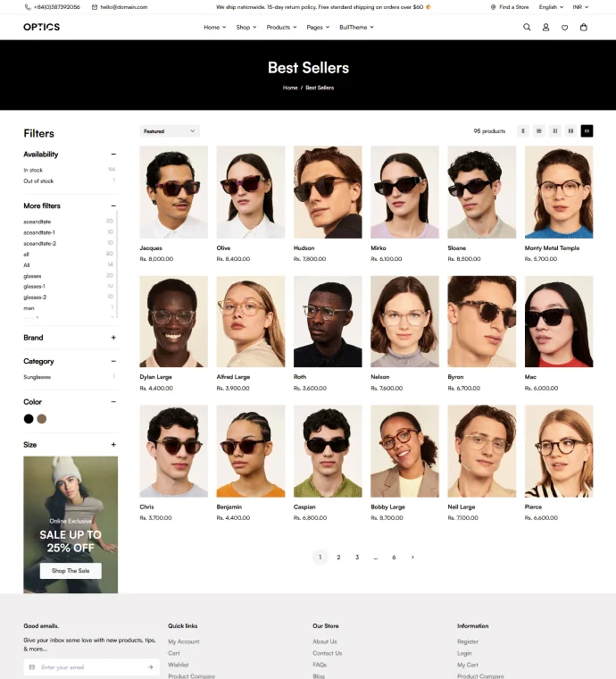Click Shop The Sale button
The width and height of the screenshot is (616, 679).
[x=71, y=571]
